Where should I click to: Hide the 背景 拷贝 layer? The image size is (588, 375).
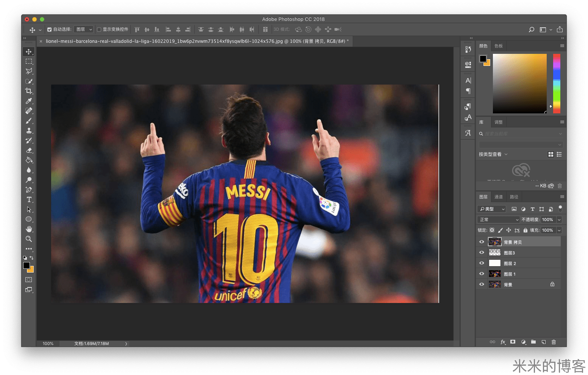[482, 242]
